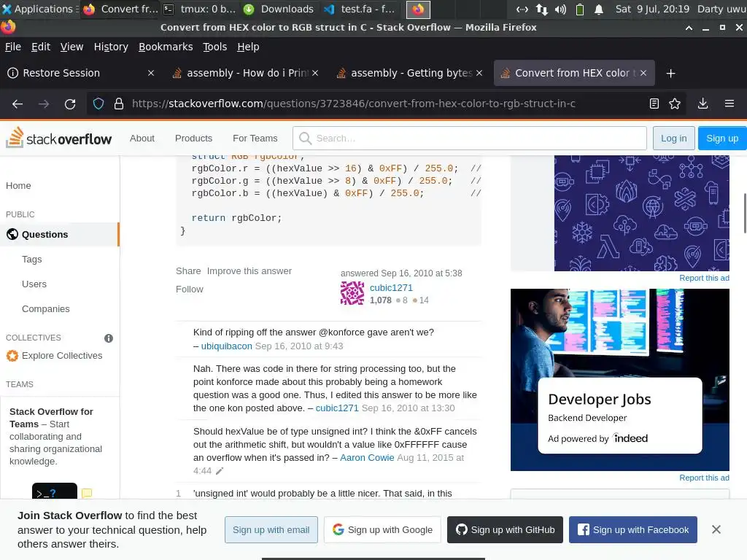Viewport: 747px width, 560px height.
Task: Open the Products header menu
Action: [x=193, y=138]
